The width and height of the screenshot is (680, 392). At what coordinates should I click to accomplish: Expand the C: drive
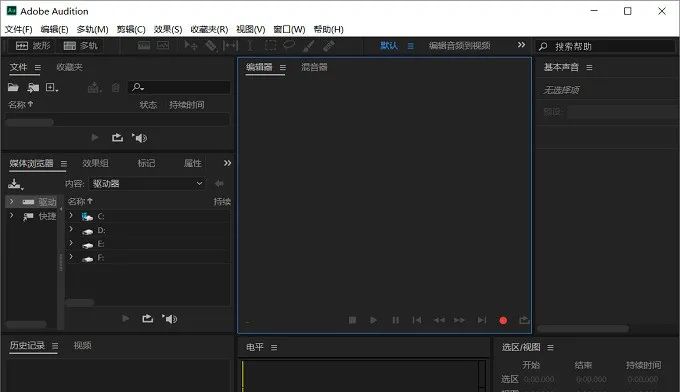pyautogui.click(x=71, y=215)
